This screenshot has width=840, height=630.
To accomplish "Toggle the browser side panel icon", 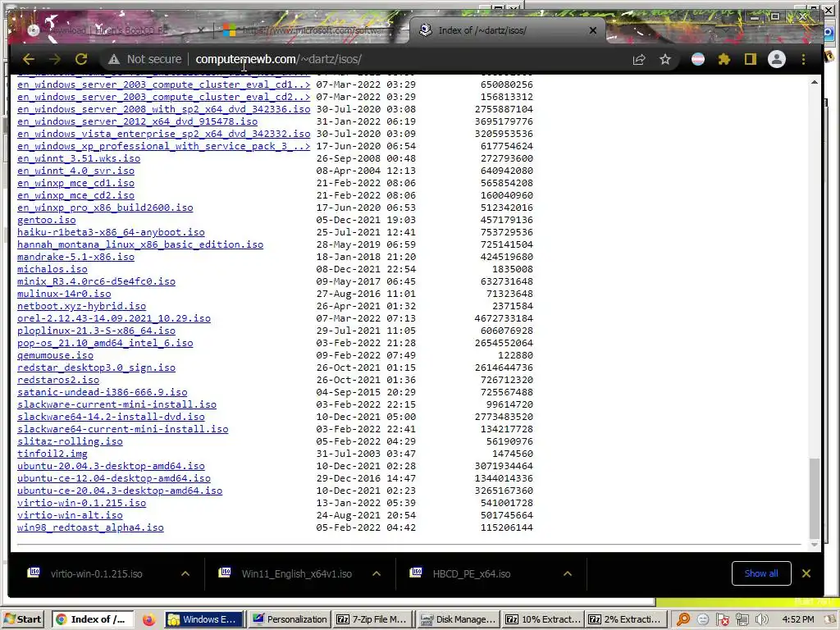I will [750, 59].
